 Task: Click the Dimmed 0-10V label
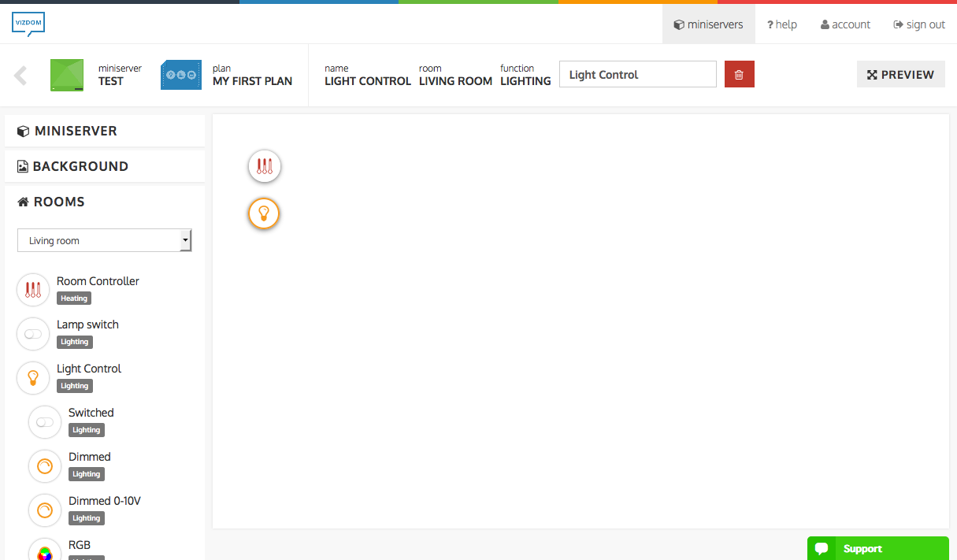tap(105, 501)
